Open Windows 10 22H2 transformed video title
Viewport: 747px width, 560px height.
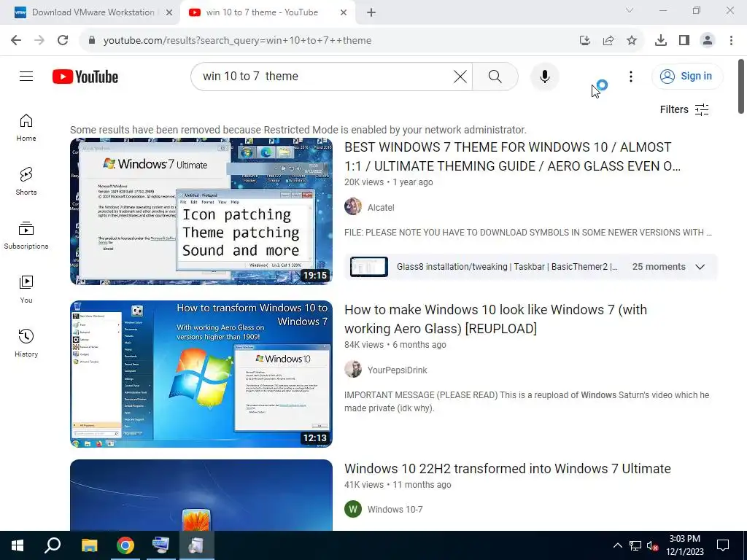tap(508, 469)
